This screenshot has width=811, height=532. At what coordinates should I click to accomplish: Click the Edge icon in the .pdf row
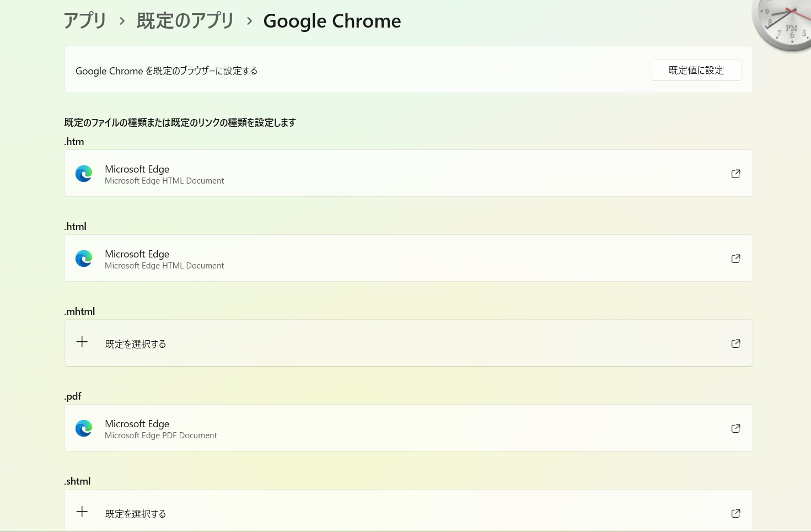(x=84, y=428)
